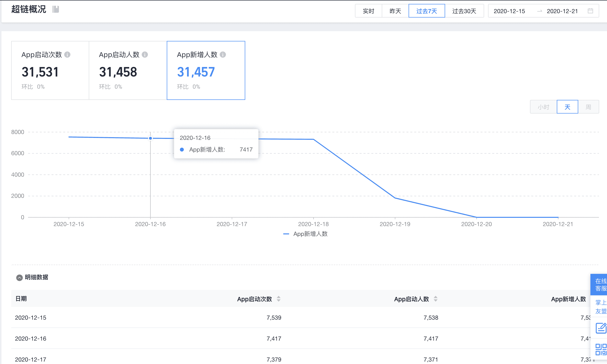Open the guide icon beside 超链概况

coord(56,10)
